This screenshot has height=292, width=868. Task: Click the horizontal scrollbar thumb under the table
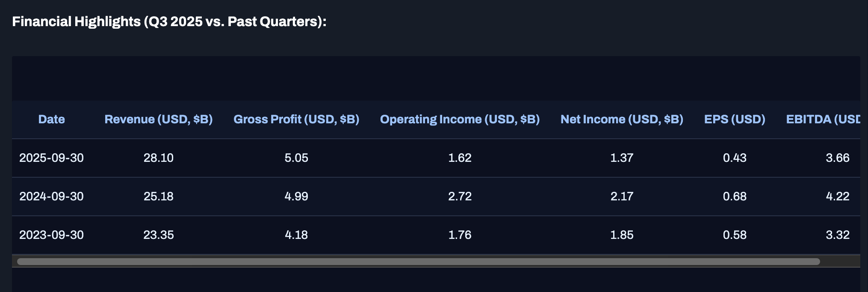418,261
